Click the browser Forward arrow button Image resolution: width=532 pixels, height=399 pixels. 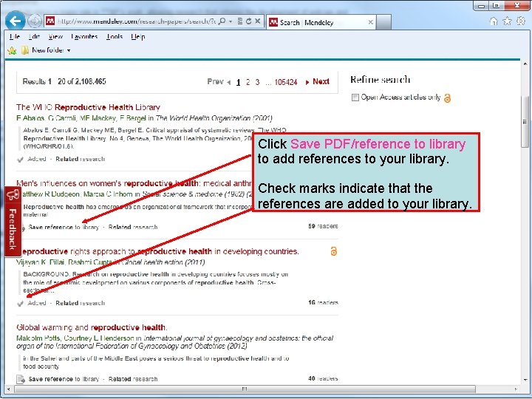point(35,21)
